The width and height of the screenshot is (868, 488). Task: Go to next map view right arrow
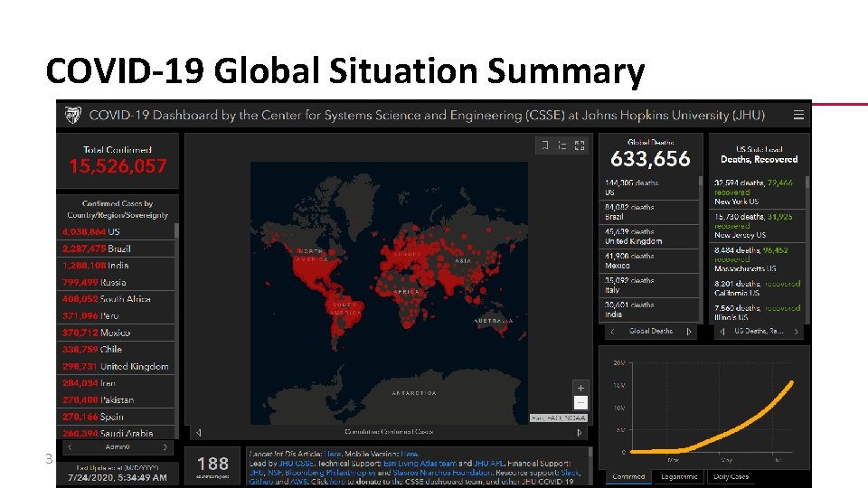[580, 432]
